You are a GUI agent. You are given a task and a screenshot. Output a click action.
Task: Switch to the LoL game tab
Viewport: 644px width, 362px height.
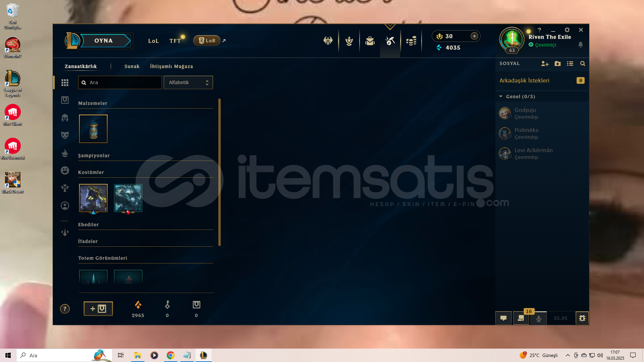pos(153,41)
